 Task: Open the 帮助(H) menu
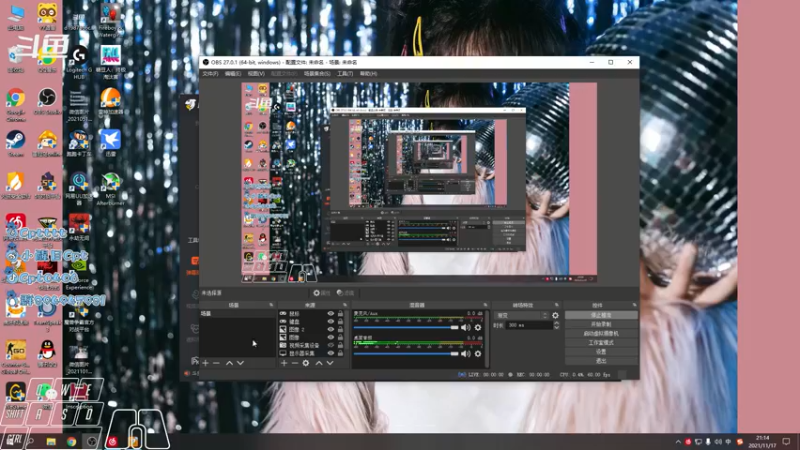coord(368,74)
